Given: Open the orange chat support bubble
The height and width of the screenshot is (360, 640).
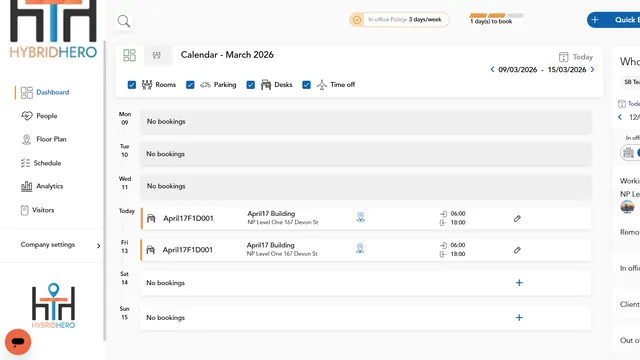Looking at the screenshot, I should [x=18, y=342].
